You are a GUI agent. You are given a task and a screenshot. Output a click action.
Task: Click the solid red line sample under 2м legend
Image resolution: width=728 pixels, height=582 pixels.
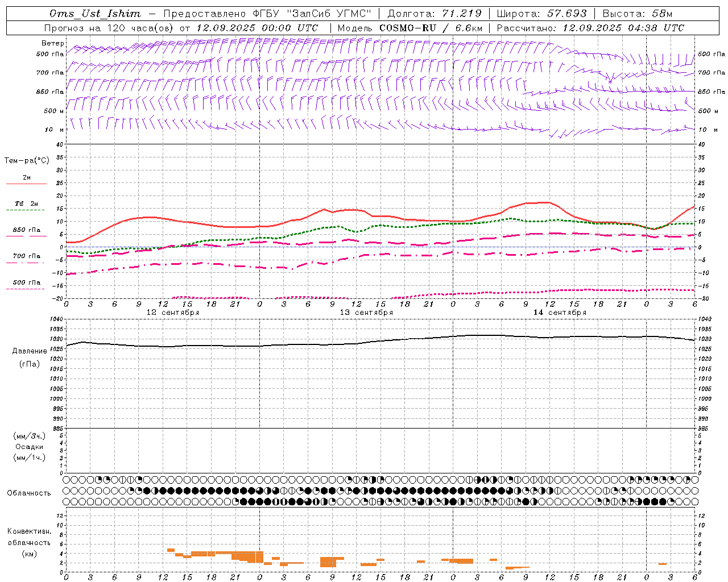click(x=26, y=184)
